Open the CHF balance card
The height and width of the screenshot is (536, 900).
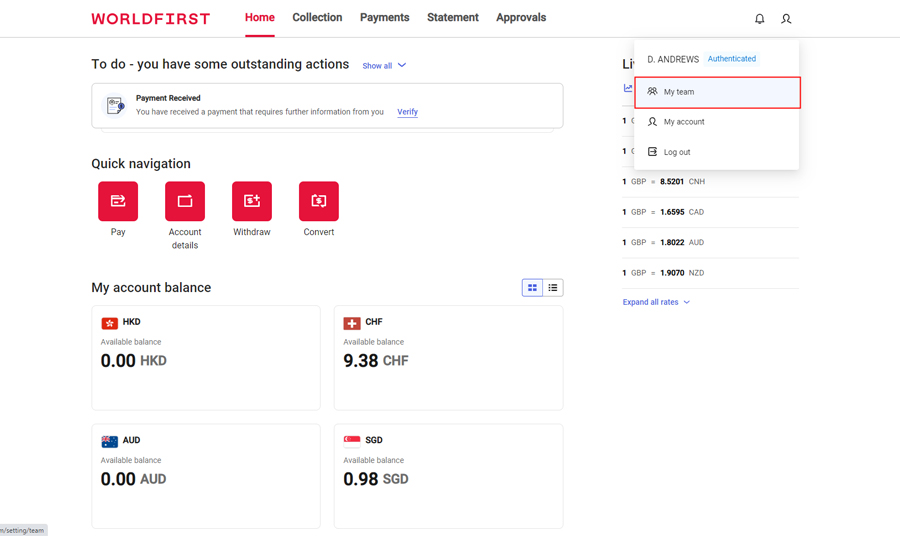[448, 357]
